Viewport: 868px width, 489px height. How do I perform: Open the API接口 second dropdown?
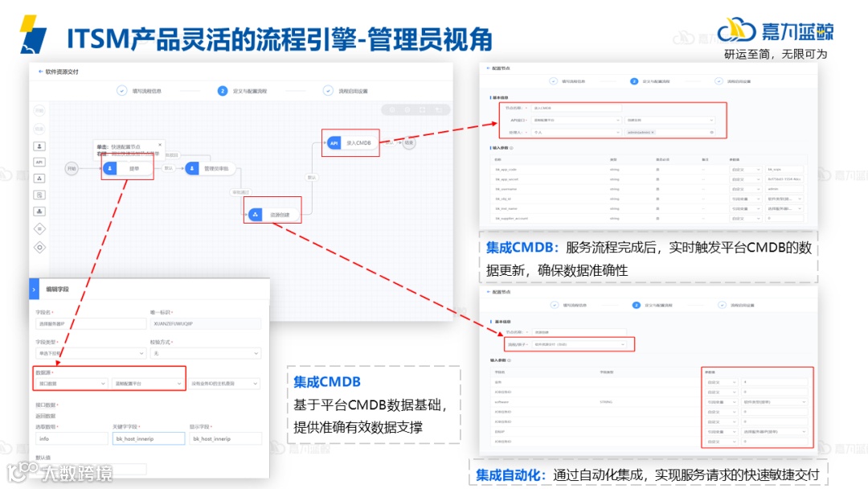670,120
